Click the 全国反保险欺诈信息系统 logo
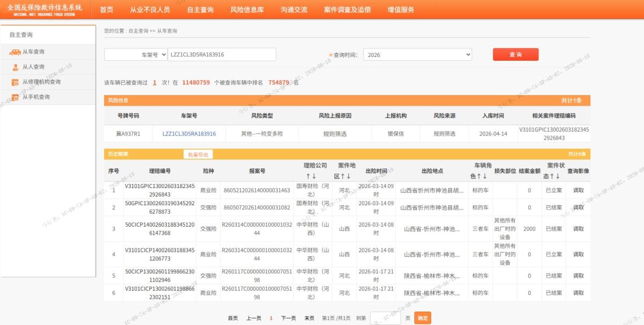This screenshot has width=644, height=325. click(45, 10)
